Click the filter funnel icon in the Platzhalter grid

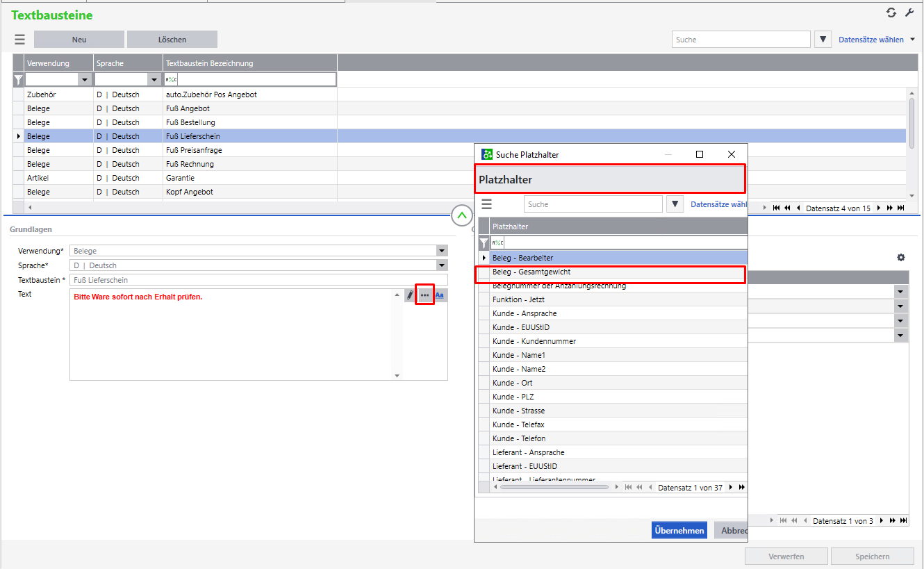484,243
